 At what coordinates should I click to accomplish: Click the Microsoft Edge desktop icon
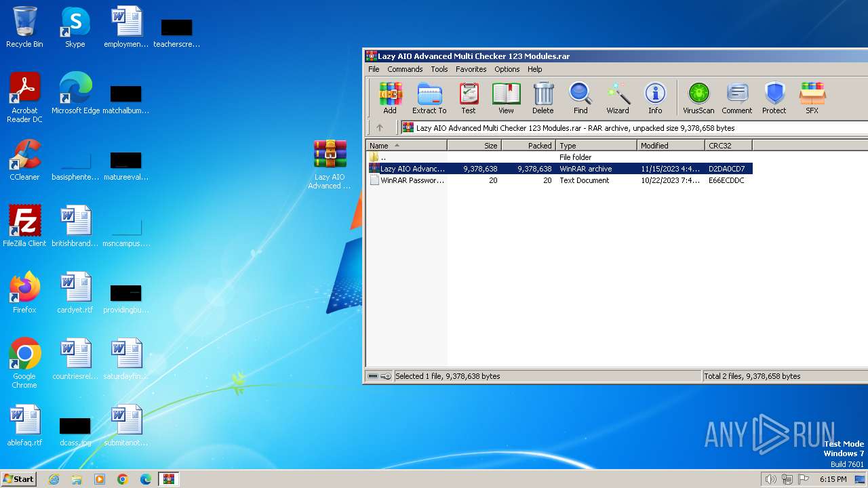coord(75,94)
